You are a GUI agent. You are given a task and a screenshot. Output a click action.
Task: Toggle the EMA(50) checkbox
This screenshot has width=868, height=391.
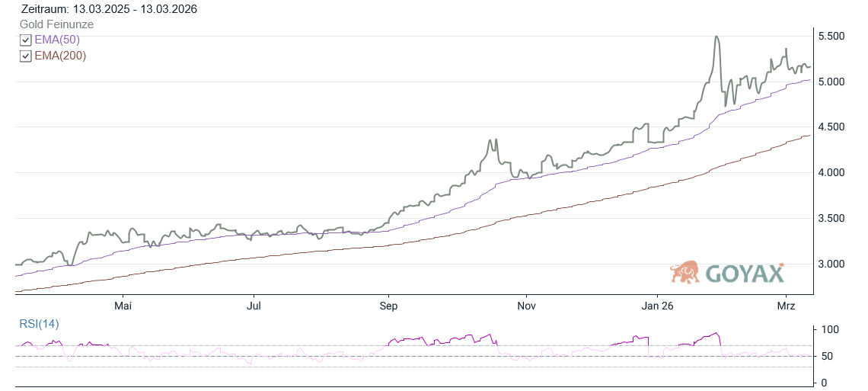point(25,40)
